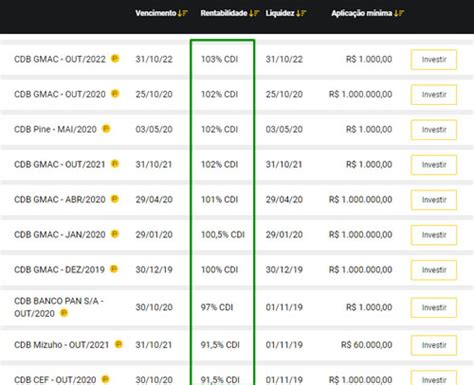
Task: Select the CDB BANCO PAN S/A name
Action: pyautogui.click(x=59, y=307)
